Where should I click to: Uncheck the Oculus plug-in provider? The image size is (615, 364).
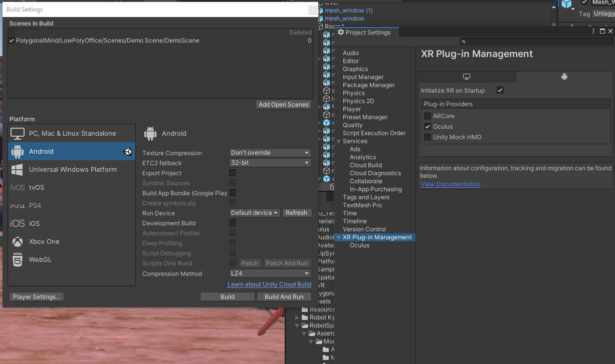point(428,127)
